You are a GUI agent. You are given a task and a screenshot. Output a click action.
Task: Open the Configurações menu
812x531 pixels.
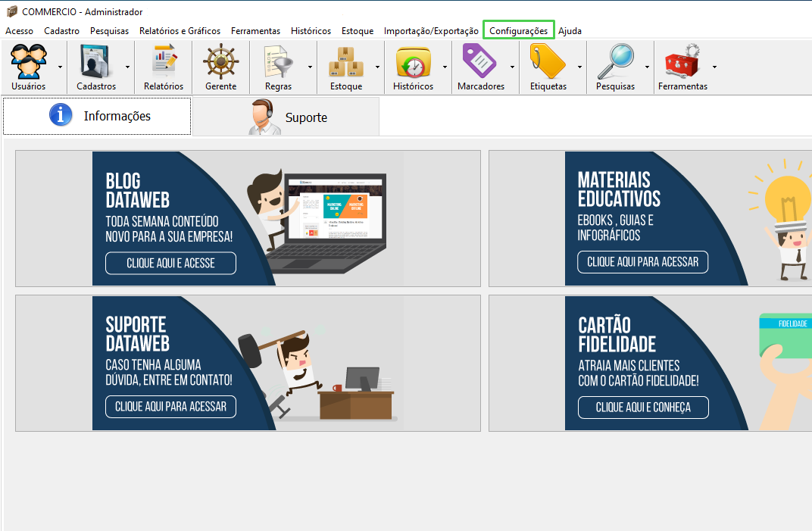518,31
